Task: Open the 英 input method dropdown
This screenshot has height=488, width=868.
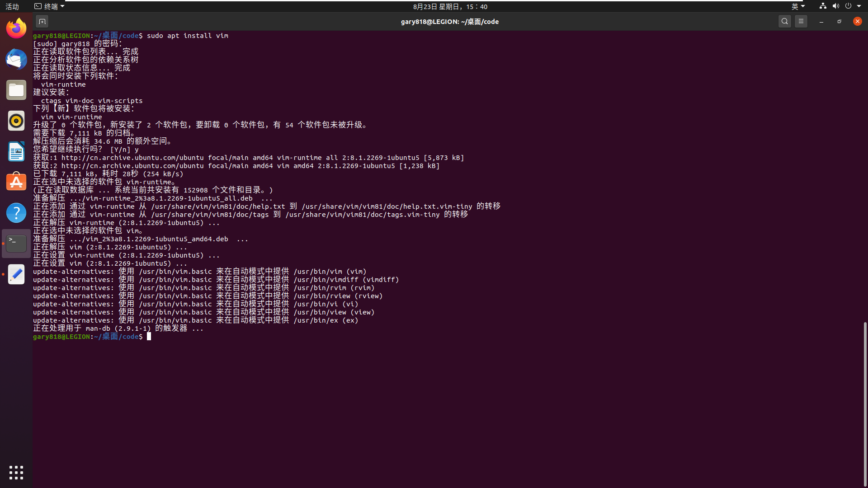Action: pos(798,6)
